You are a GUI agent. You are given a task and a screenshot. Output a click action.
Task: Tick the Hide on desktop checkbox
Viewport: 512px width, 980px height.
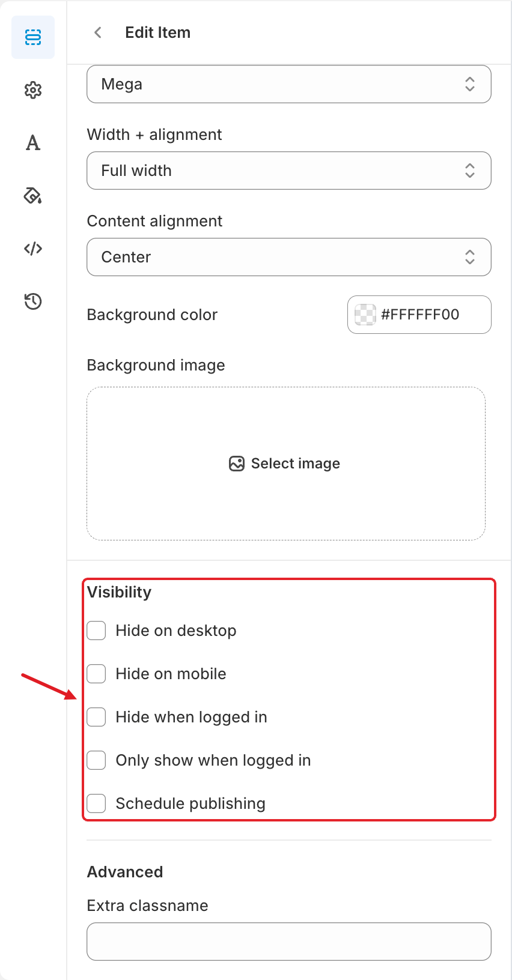click(x=96, y=631)
